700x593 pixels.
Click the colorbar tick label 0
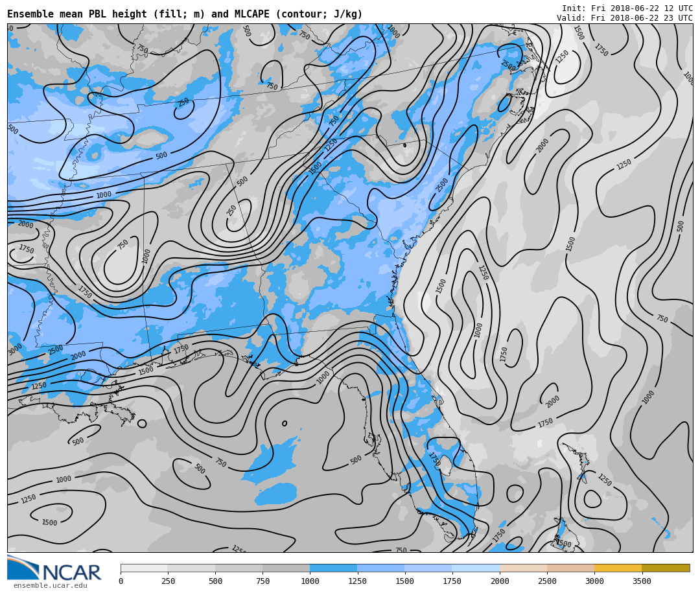pos(121,581)
